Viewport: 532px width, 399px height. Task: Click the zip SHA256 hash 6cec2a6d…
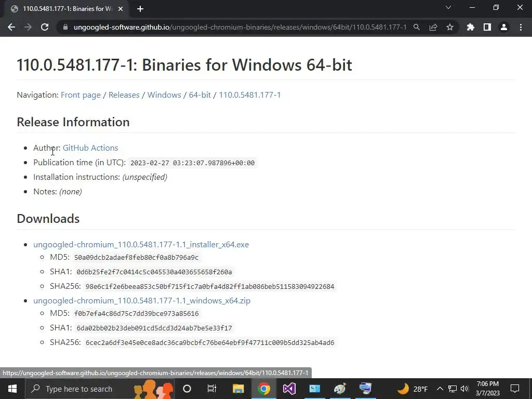(210, 343)
